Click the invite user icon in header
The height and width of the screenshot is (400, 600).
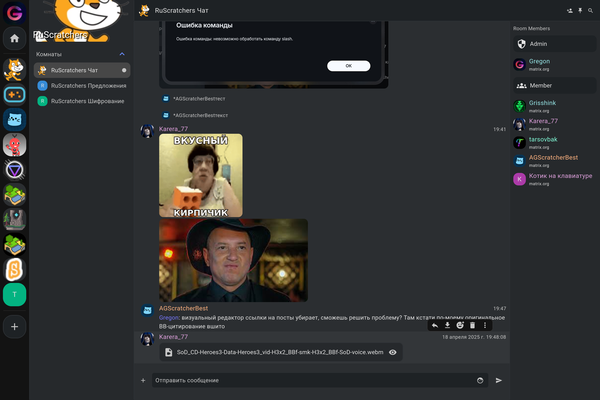569,9
